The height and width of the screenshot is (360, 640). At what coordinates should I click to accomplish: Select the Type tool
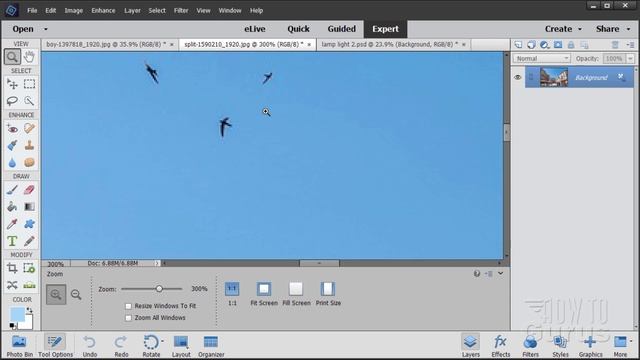click(12, 241)
